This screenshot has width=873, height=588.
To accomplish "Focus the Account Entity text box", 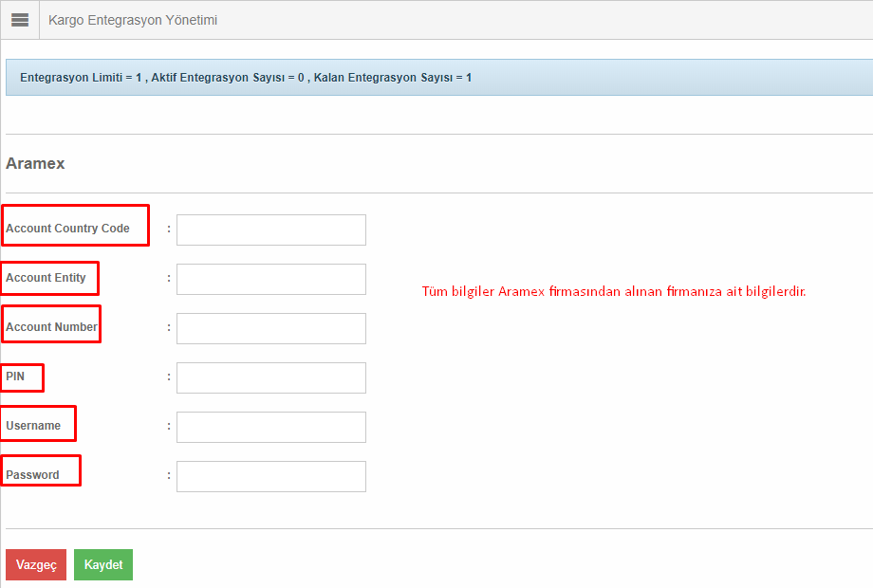I will (271, 279).
